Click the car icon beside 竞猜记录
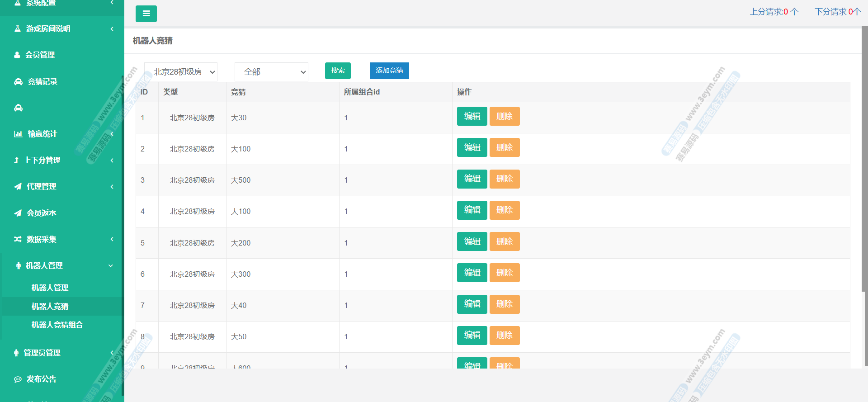Image resolution: width=868 pixels, height=402 pixels. (x=18, y=82)
